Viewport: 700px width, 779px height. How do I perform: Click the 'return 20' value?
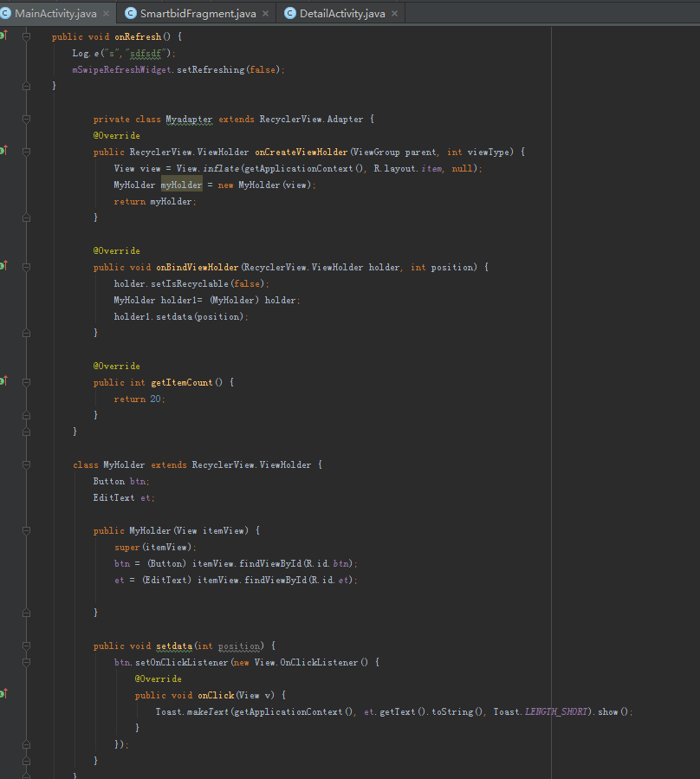[x=155, y=399]
